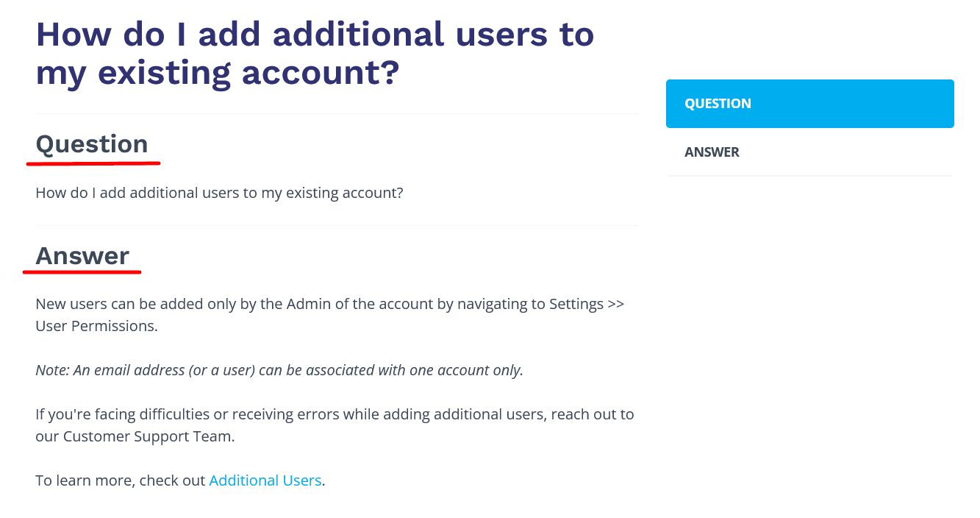The height and width of the screenshot is (518, 980).
Task: Click the divider line above the Question heading
Action: (x=337, y=114)
